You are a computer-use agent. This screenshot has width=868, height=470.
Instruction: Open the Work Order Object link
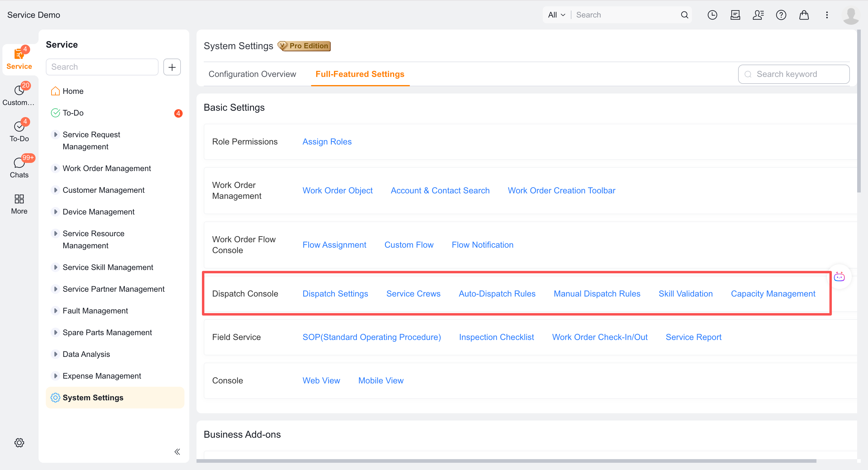[x=337, y=190]
